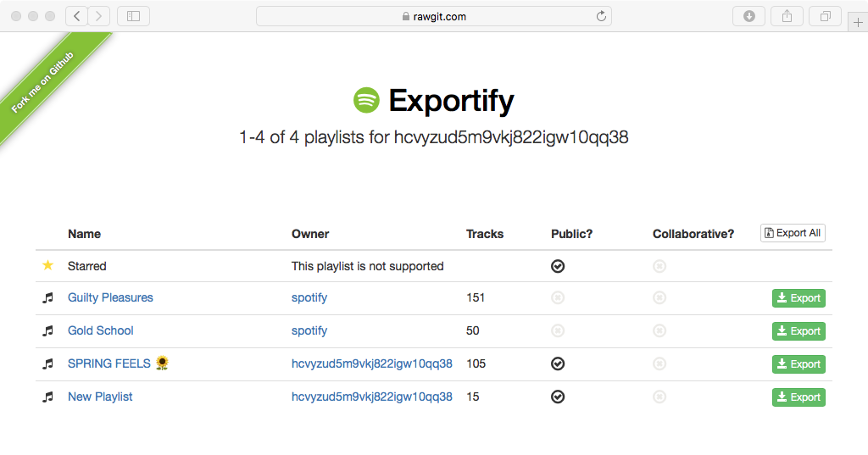This screenshot has width=868, height=455.
Task: Click the public status icon for Gold School
Action: tap(558, 331)
